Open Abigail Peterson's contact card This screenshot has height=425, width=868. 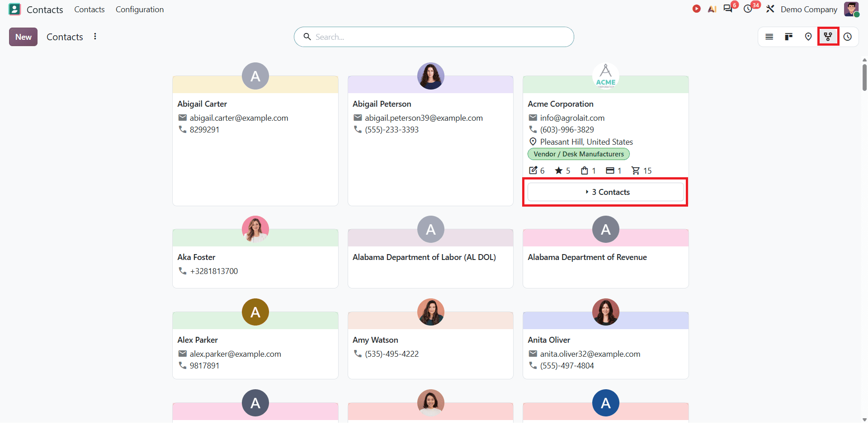[430, 141]
